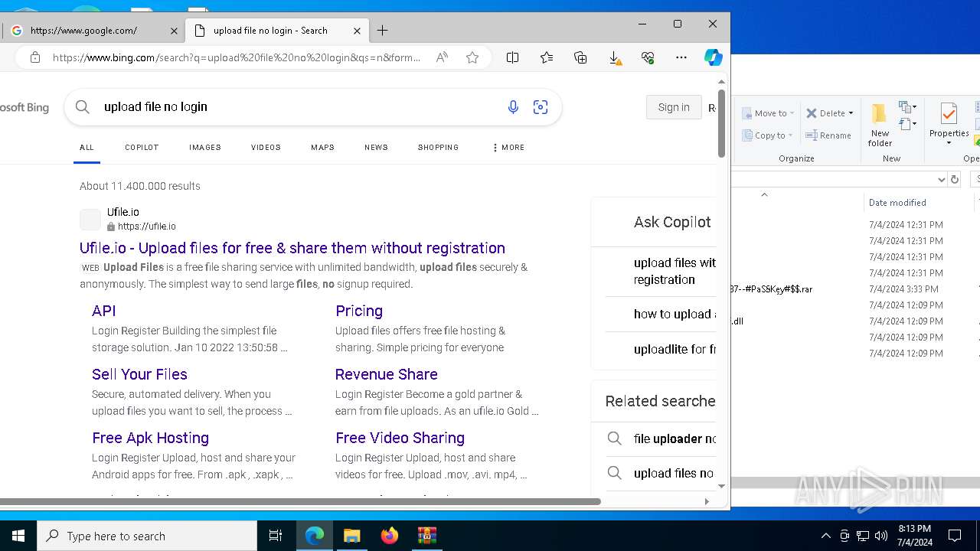View site information lock icon

coord(34,57)
